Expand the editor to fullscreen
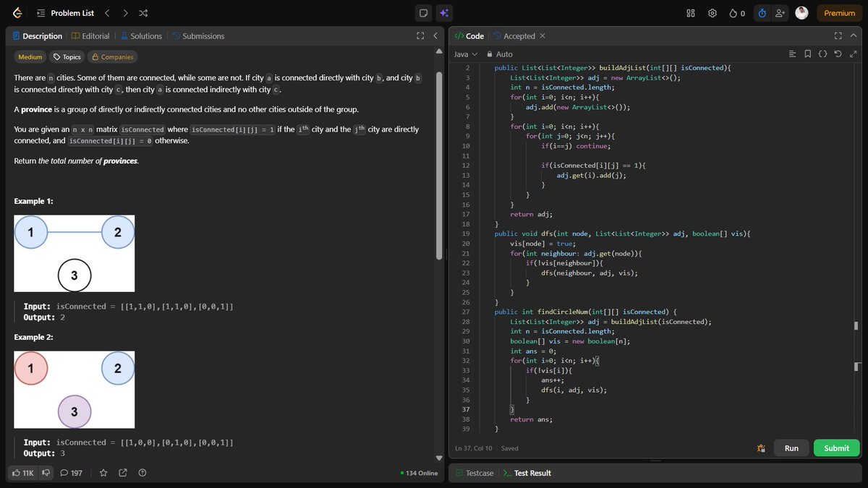The width and height of the screenshot is (868, 488). 854,54
